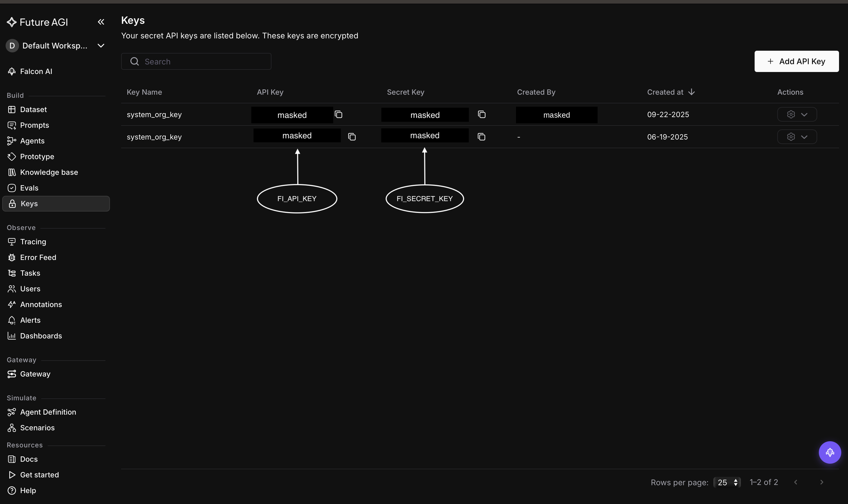Image resolution: width=848 pixels, height=504 pixels.
Task: Click the search magnifier icon
Action: [135, 61]
